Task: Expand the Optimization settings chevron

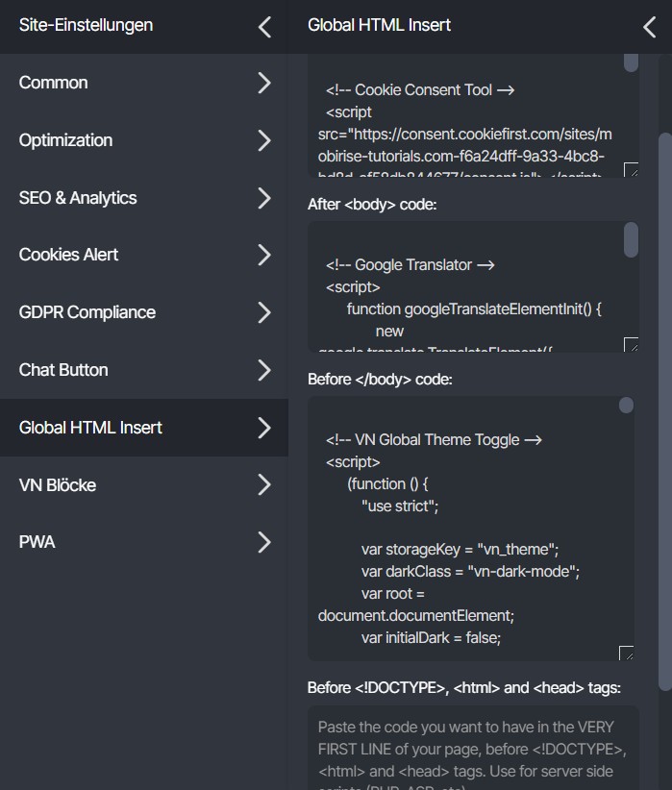Action: tap(264, 140)
